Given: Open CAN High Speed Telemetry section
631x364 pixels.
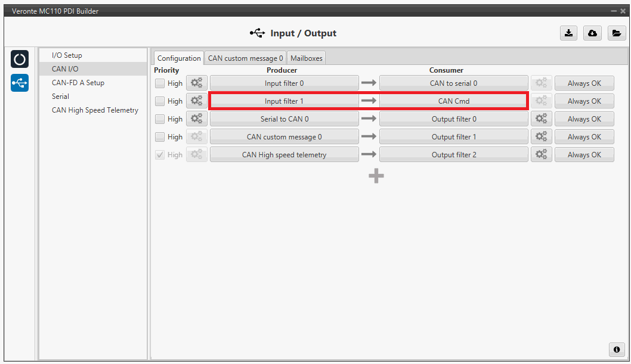Looking at the screenshot, I should (x=95, y=110).
